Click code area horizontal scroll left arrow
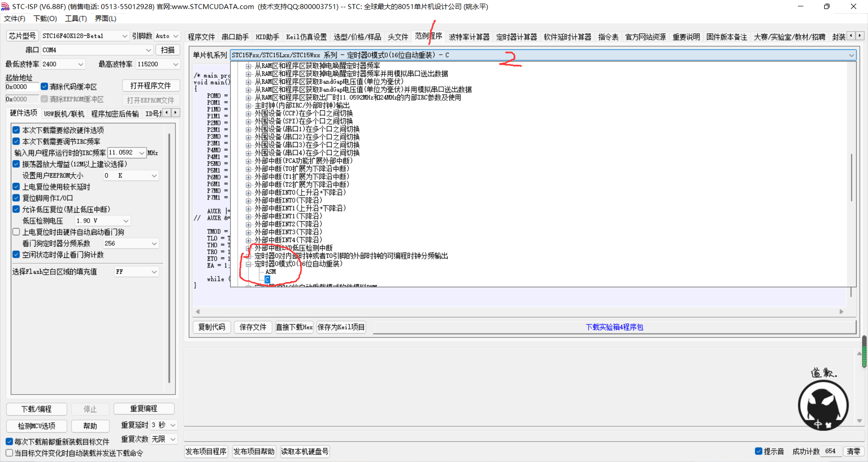 [198, 311]
